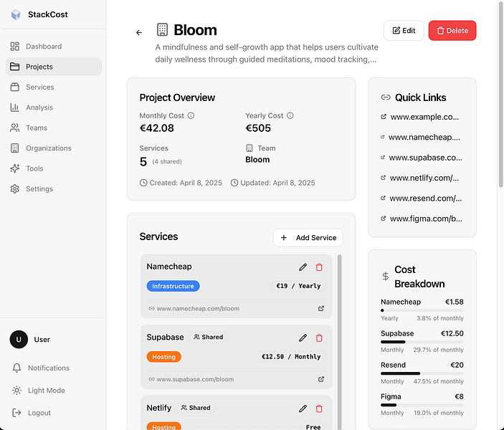This screenshot has width=504, height=430.
Task: Open www.netlify.com/... quick link
Action: pyautogui.click(x=420, y=178)
